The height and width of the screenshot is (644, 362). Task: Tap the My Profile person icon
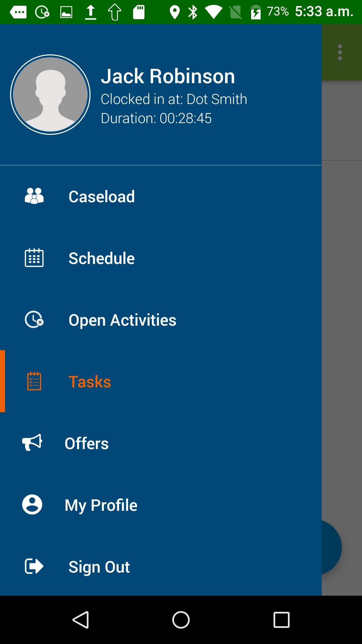click(x=32, y=504)
